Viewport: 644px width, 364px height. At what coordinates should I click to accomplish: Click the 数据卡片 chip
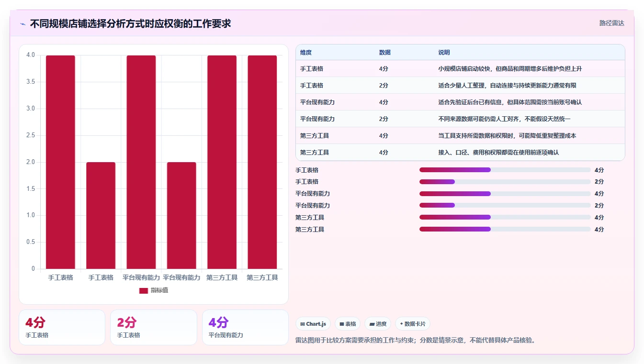coord(412,324)
